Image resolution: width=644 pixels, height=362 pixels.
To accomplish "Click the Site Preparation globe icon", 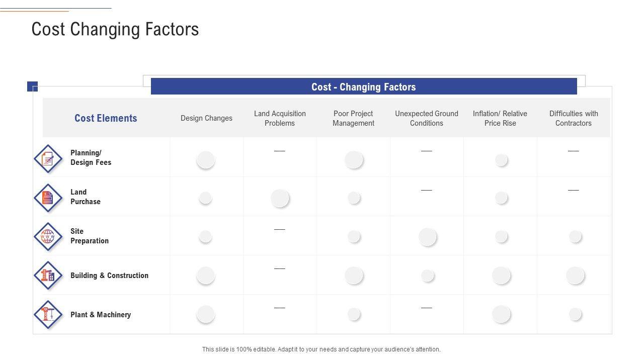I will 48,236.
